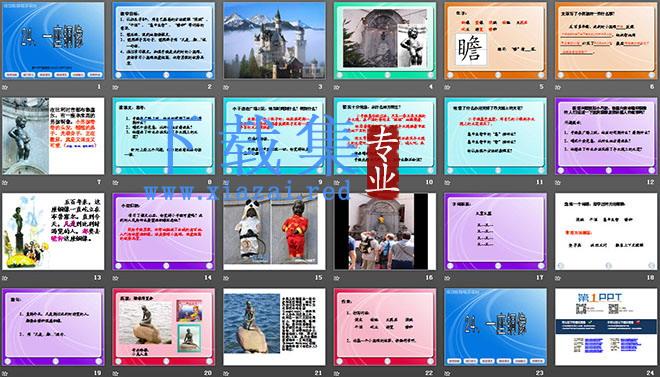Select slide 16 showing tourists at fountain

(x=385, y=231)
